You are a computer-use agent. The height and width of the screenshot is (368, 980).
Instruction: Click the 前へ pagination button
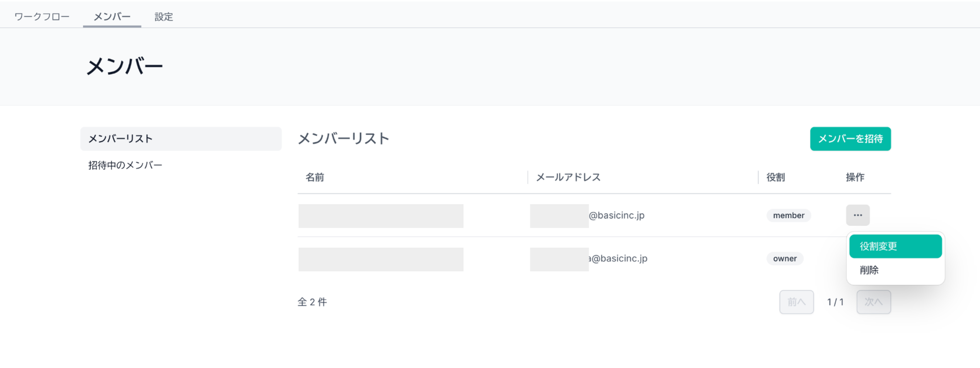coord(796,302)
